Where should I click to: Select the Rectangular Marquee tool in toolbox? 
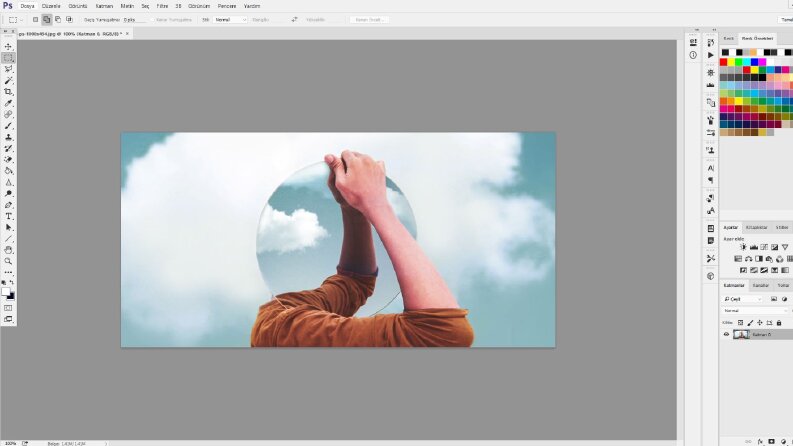(x=8, y=58)
